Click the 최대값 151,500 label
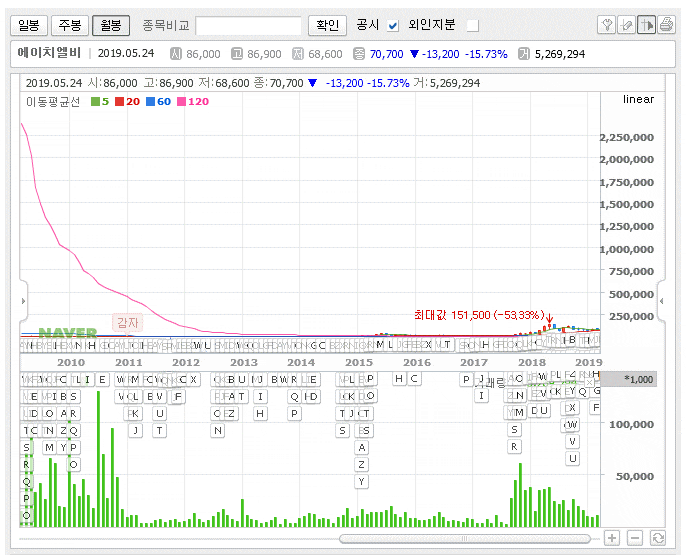 pos(480,315)
